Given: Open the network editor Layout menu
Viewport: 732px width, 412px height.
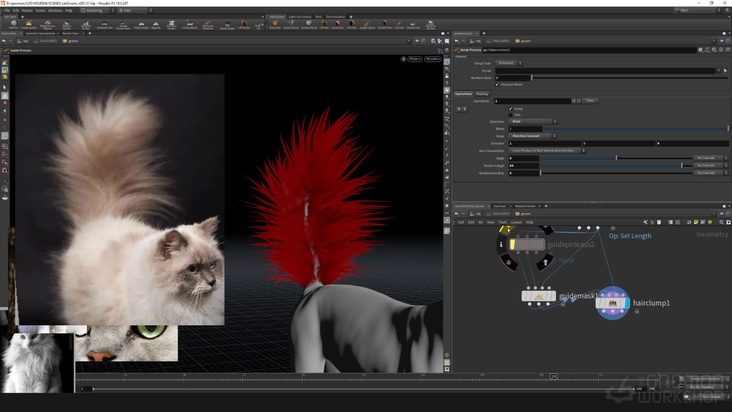Looking at the screenshot, I should [516, 222].
